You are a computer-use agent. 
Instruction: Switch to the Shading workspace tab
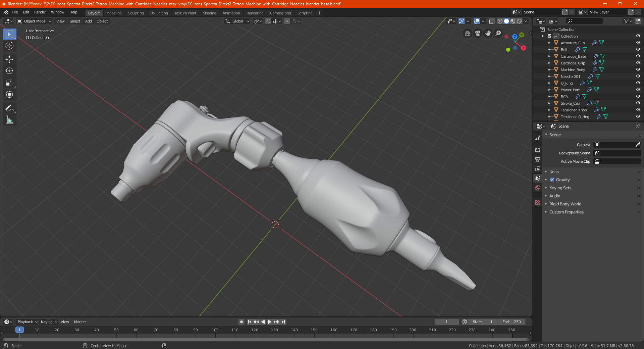coord(209,13)
